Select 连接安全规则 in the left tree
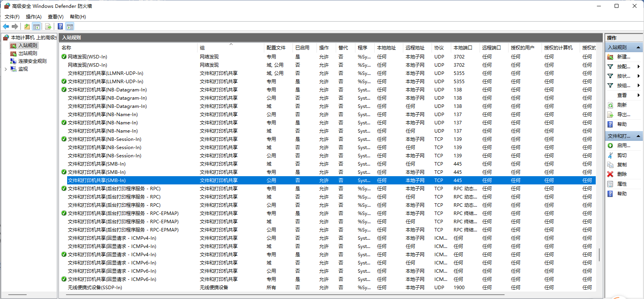Viewport: 644px width, 299px height. (x=33, y=61)
